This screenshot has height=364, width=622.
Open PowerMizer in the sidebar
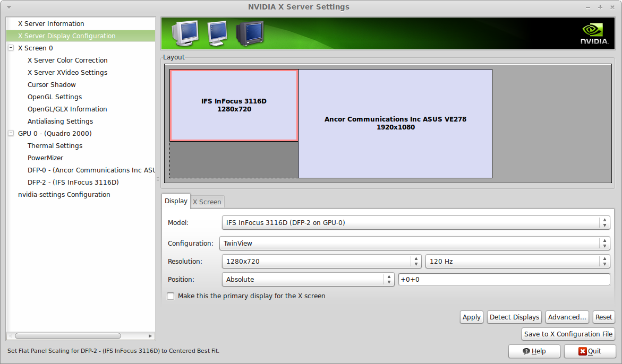coord(45,158)
